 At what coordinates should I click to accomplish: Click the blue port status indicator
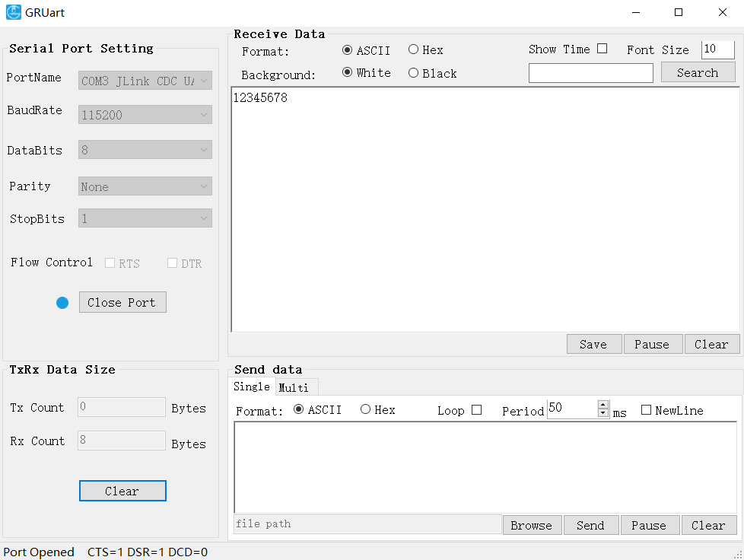coord(62,303)
